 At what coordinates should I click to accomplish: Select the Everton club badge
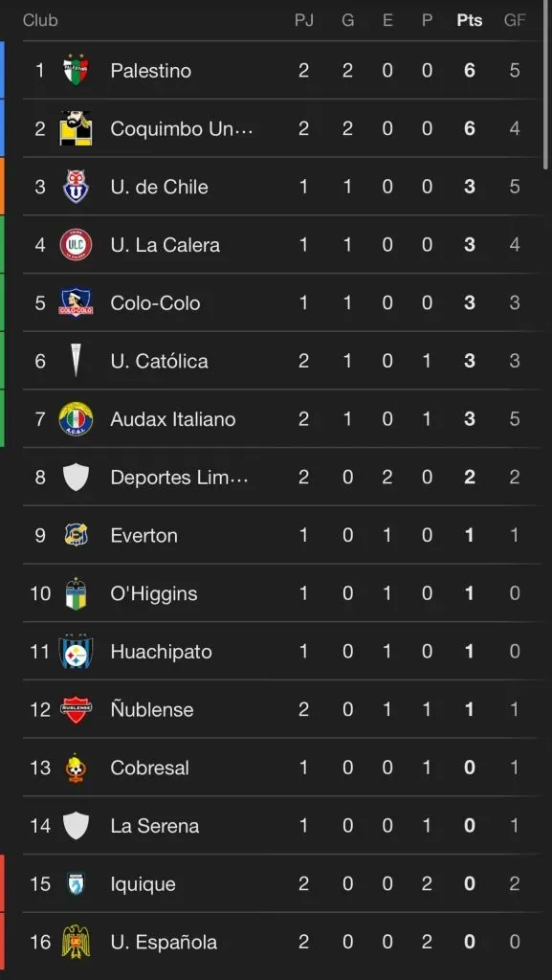point(77,535)
